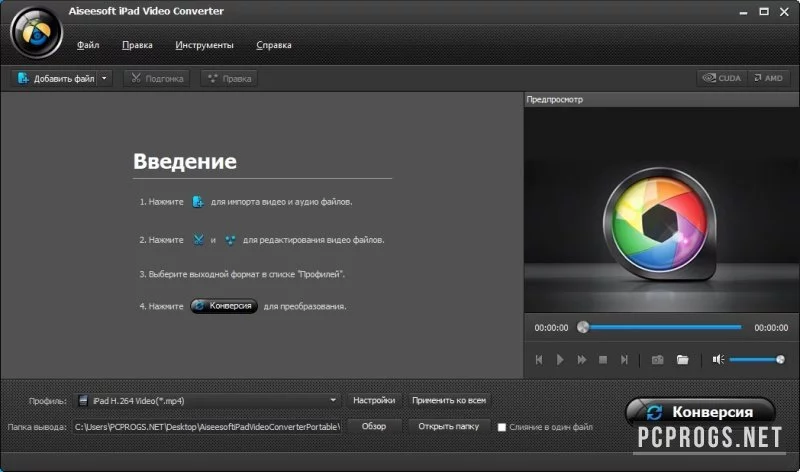Minimize the converter window
800x472 pixels.
click(x=743, y=12)
